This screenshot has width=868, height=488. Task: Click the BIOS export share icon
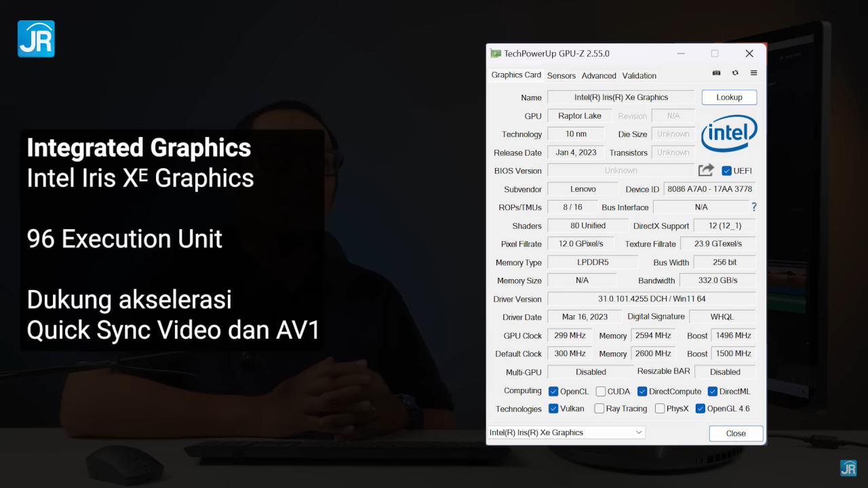(x=706, y=170)
